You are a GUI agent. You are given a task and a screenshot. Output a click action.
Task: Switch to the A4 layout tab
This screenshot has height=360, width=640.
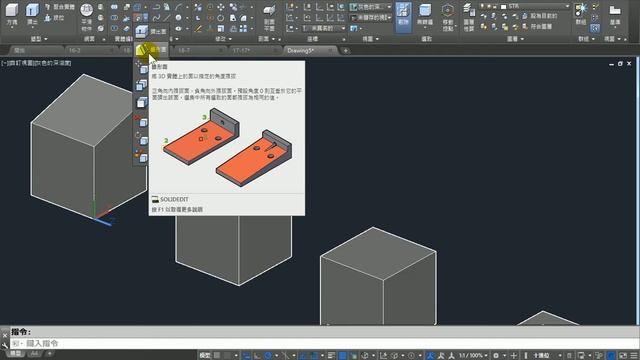(x=34, y=353)
